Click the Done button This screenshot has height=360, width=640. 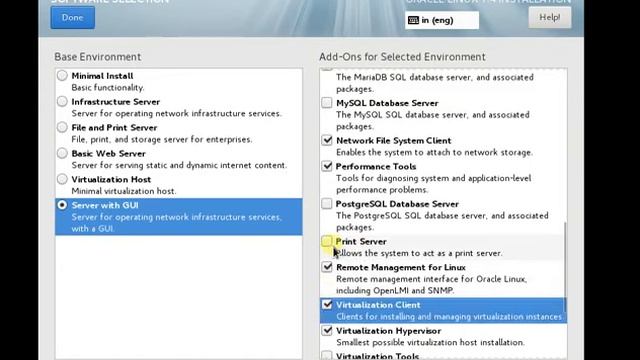point(73,18)
